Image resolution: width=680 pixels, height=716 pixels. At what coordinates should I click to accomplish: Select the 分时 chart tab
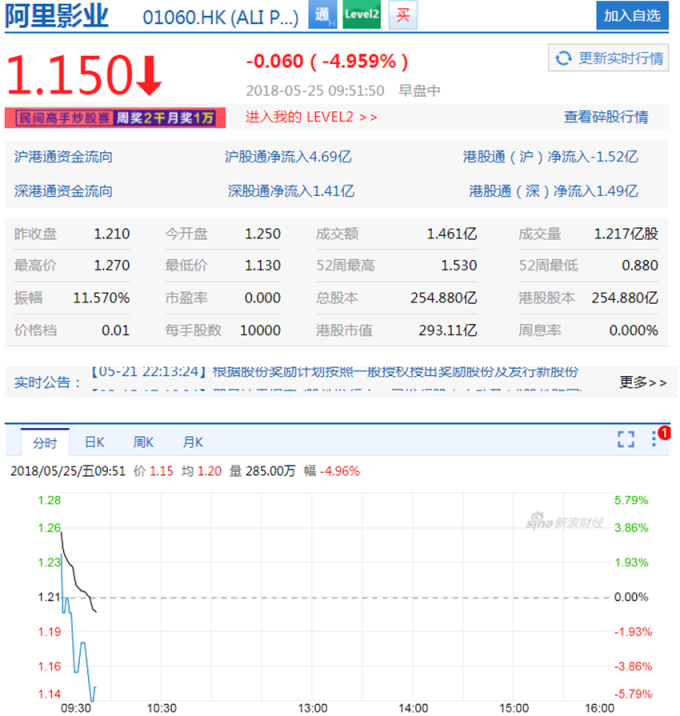coord(45,442)
